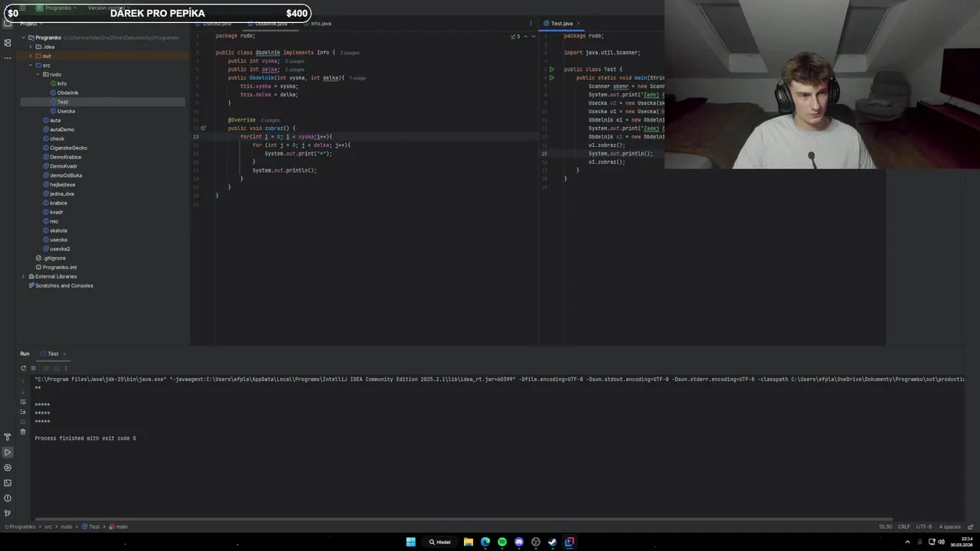Collapse the Programko project root node
This screenshot has width=980, height=551.
click(23, 37)
